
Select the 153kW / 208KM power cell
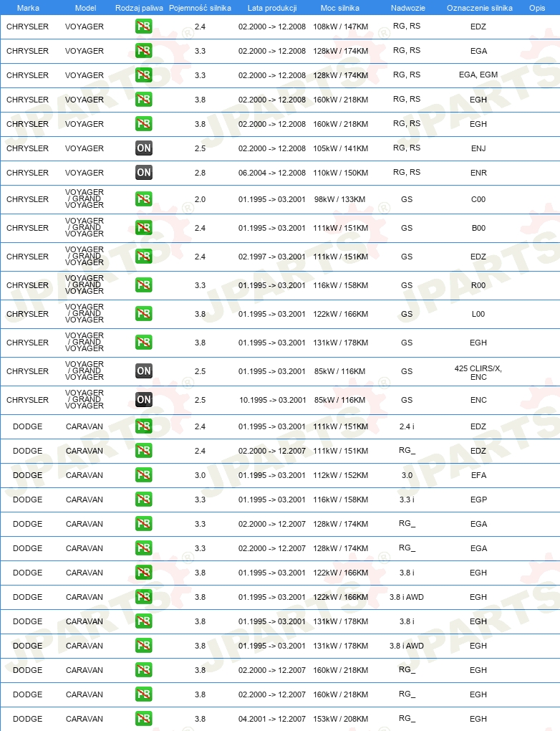[x=341, y=718]
